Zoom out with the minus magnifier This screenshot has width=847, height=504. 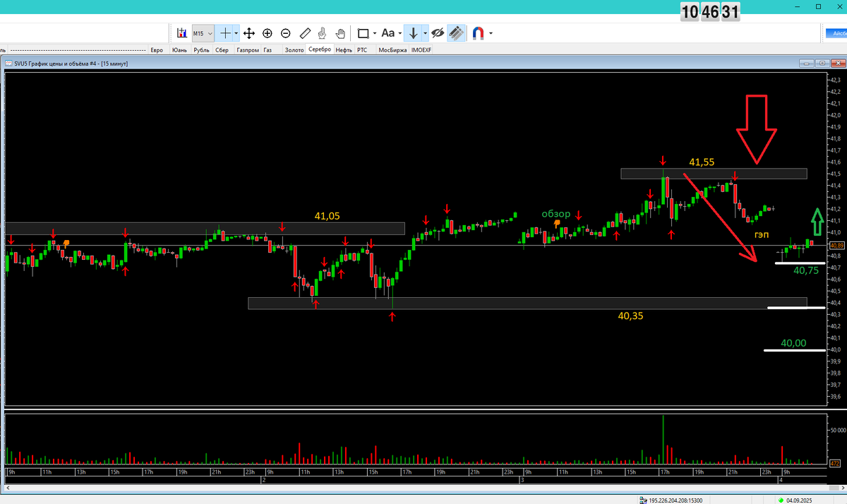[x=286, y=33]
